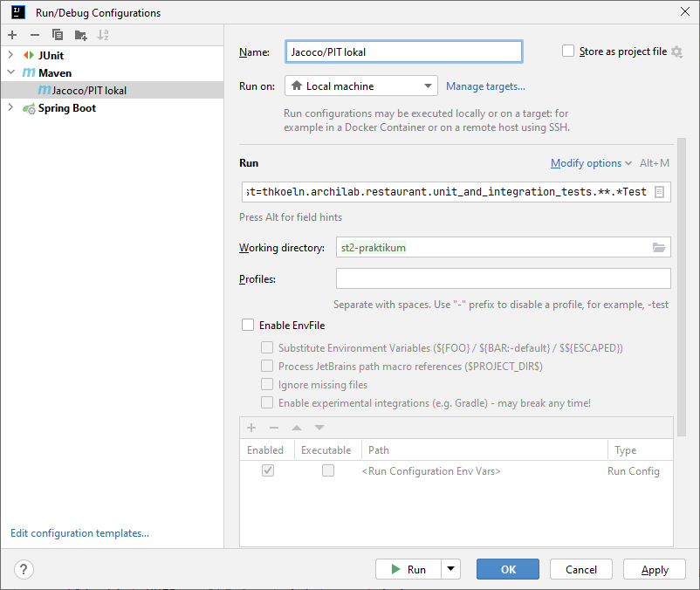Open Modify options dropdown

pos(591,163)
